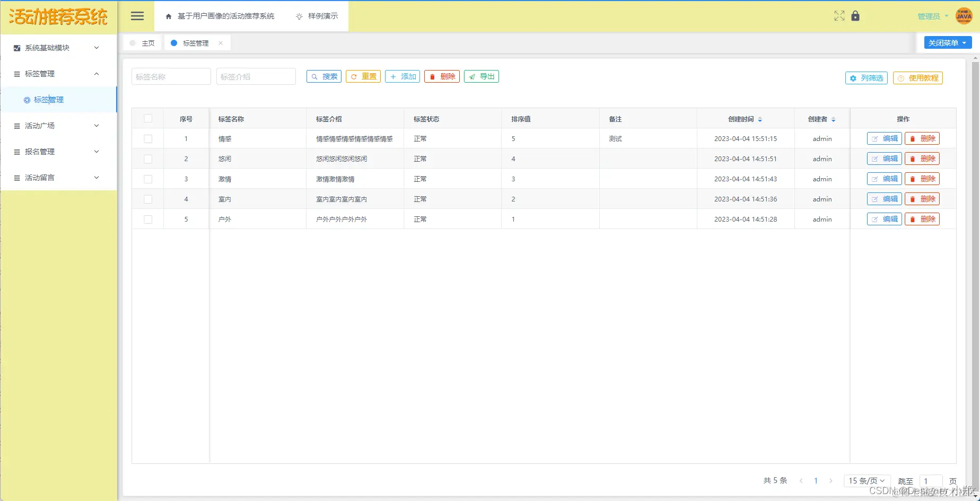
Task: Check the row for 户外 tag
Action: 148,219
